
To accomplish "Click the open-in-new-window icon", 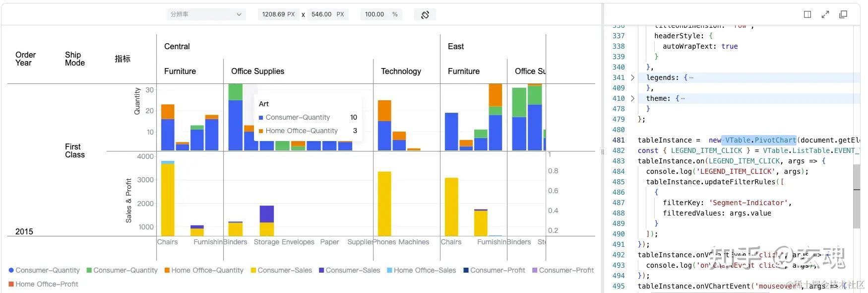I will pos(843,14).
